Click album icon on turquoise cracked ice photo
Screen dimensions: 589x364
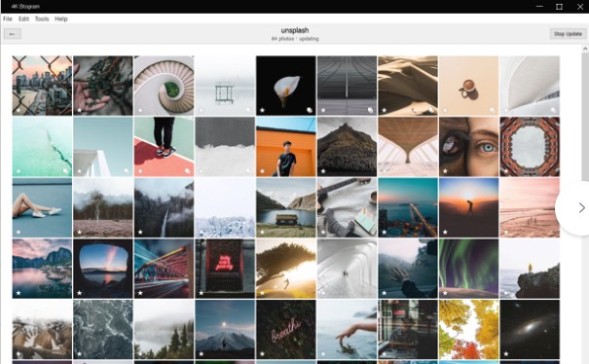(65, 171)
